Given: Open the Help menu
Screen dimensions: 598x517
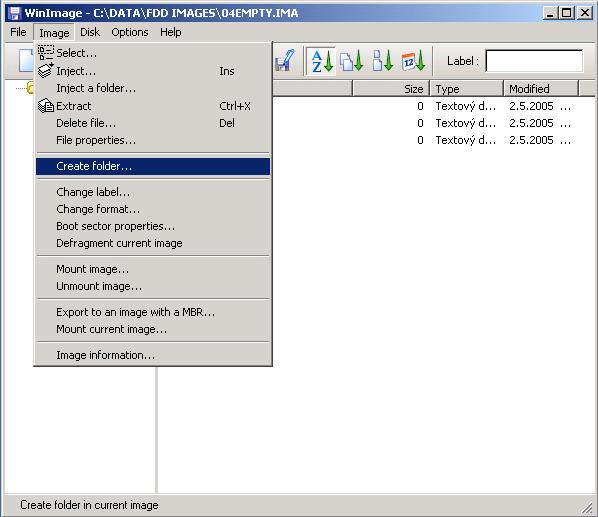Looking at the screenshot, I should click(170, 32).
